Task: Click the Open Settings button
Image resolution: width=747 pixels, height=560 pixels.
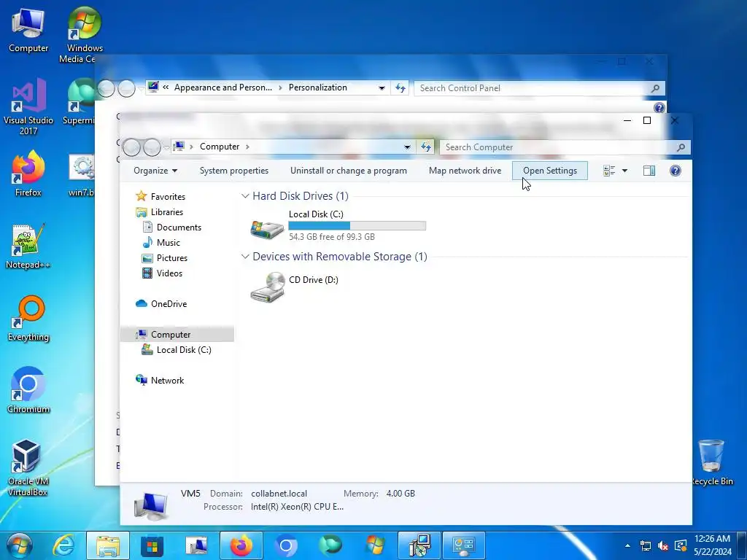Action: (550, 171)
